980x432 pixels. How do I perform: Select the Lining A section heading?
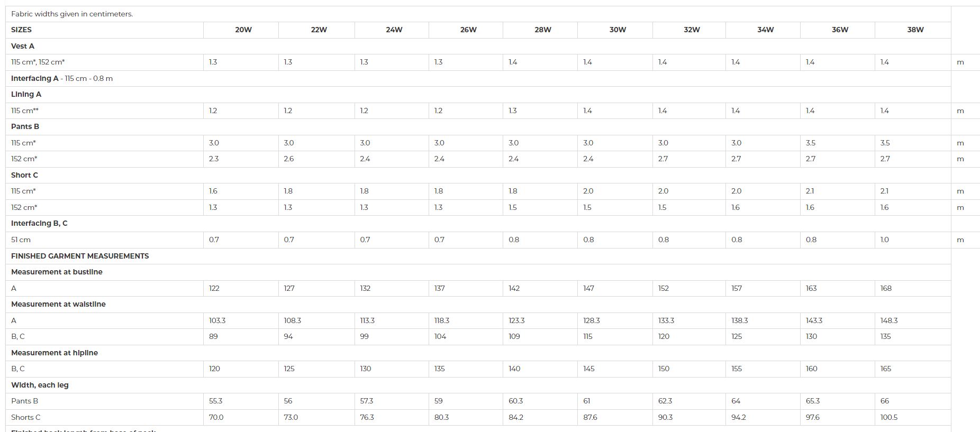26,94
